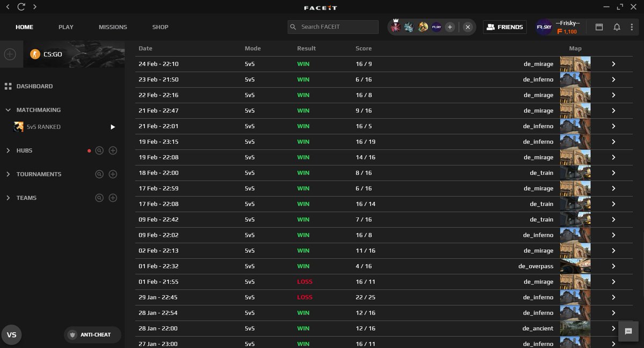Viewport: 644px width, 348px height.
Task: Open 18 Feb - 22:00 match details arrow
Action: [x=613, y=173]
